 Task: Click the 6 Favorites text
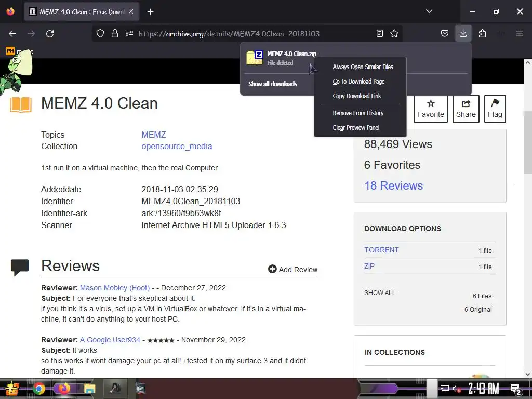(x=392, y=165)
